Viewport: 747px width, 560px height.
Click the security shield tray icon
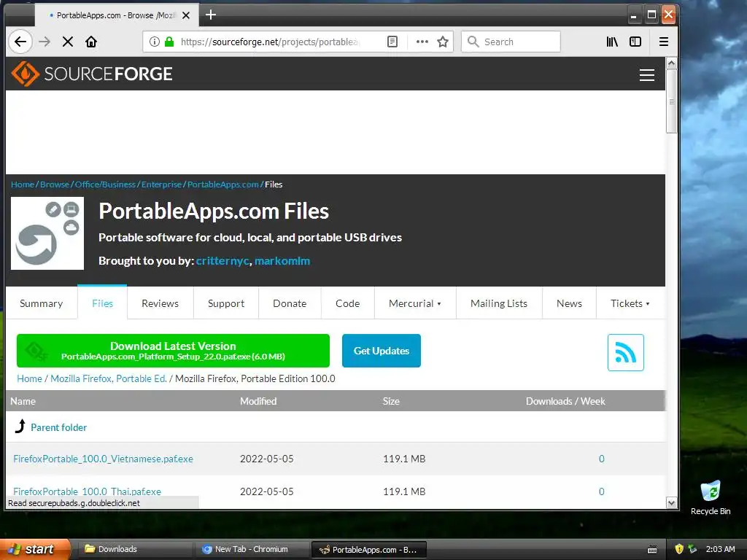(679, 549)
